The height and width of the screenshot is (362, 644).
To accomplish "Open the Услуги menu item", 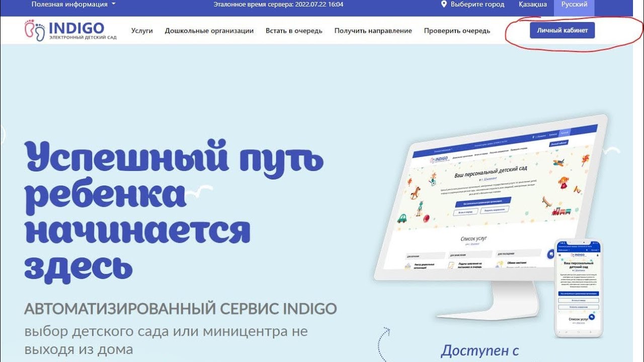I will click(142, 31).
